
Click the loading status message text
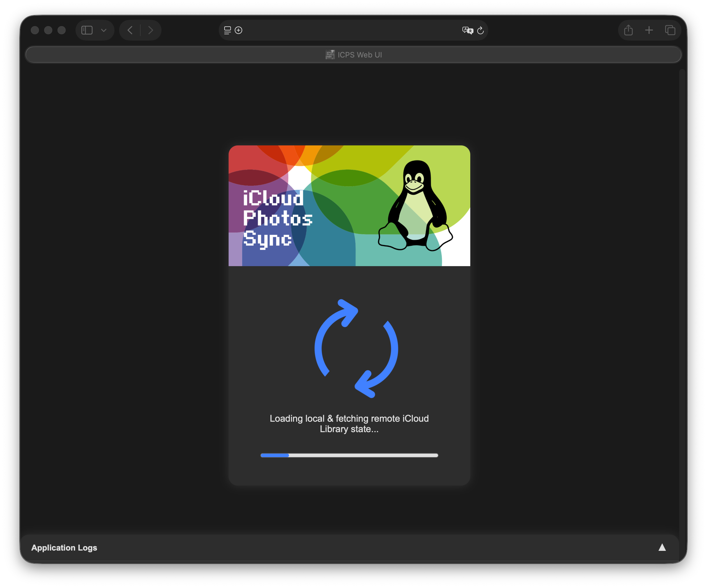click(x=349, y=423)
